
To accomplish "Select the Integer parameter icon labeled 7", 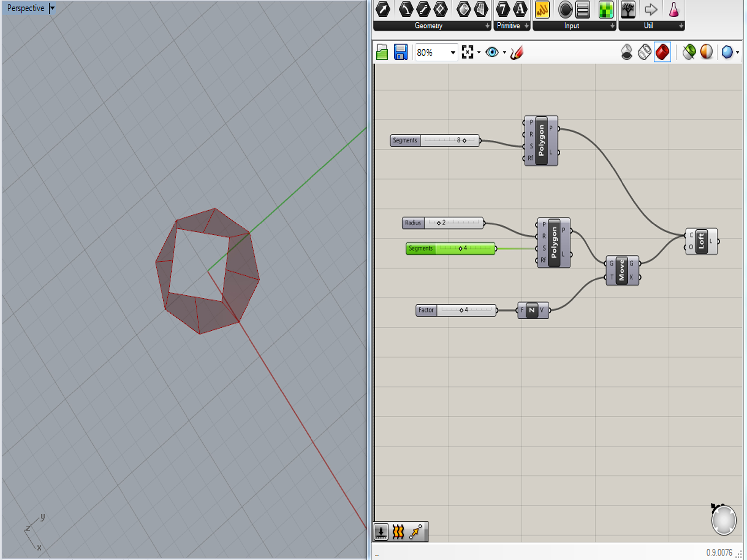I will click(x=503, y=9).
